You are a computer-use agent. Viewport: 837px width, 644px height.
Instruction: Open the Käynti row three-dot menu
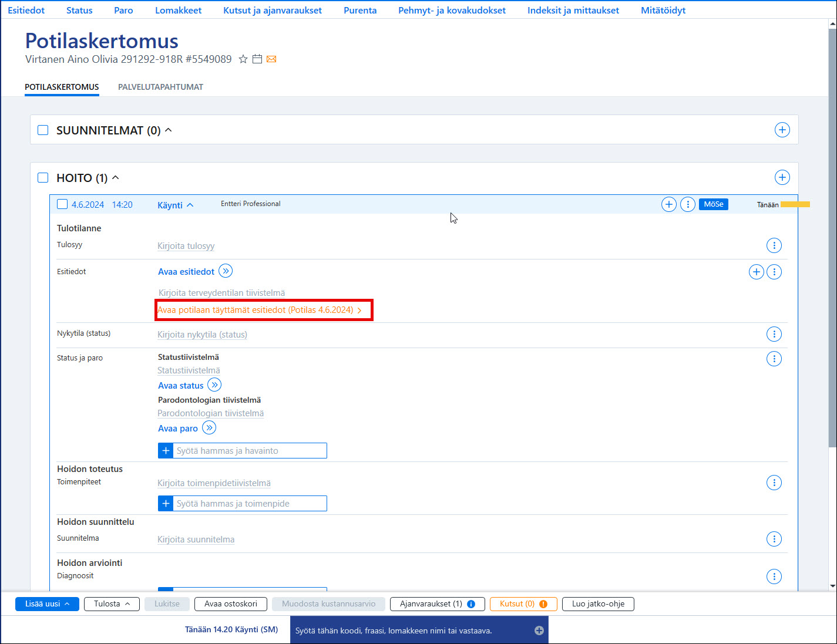pos(688,204)
